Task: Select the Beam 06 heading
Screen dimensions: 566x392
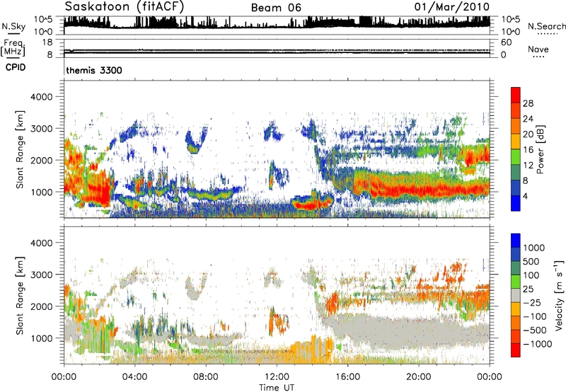Action: point(276,8)
